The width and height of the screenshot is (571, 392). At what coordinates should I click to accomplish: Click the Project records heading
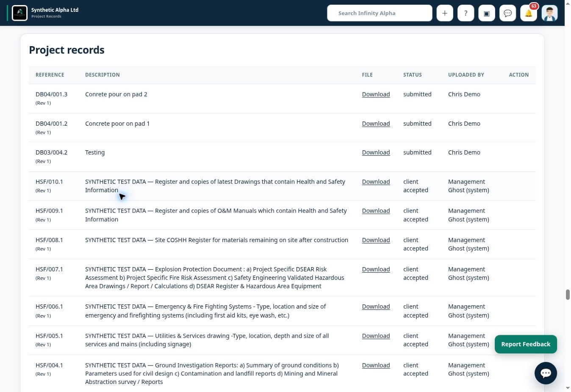point(67,50)
